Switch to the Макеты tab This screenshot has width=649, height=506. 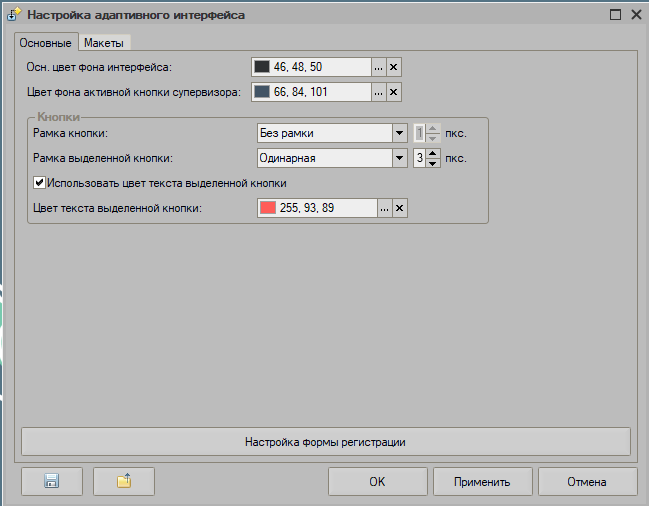click(106, 43)
